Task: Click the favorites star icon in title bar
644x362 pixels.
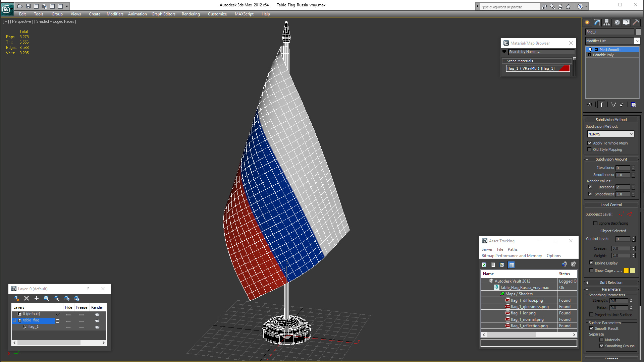Action: click(568, 6)
